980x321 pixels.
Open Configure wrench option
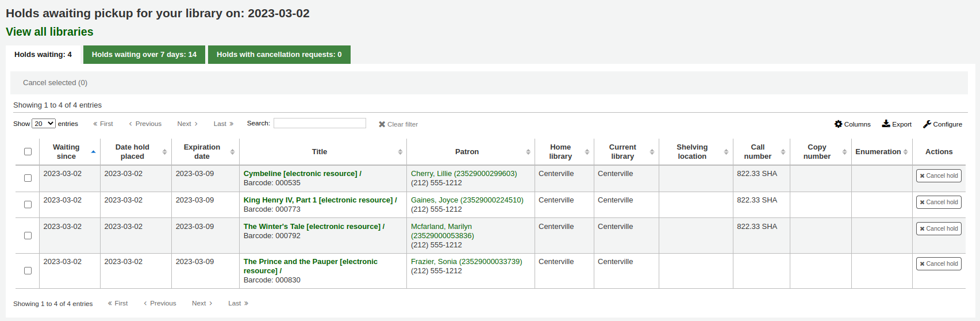click(x=927, y=124)
